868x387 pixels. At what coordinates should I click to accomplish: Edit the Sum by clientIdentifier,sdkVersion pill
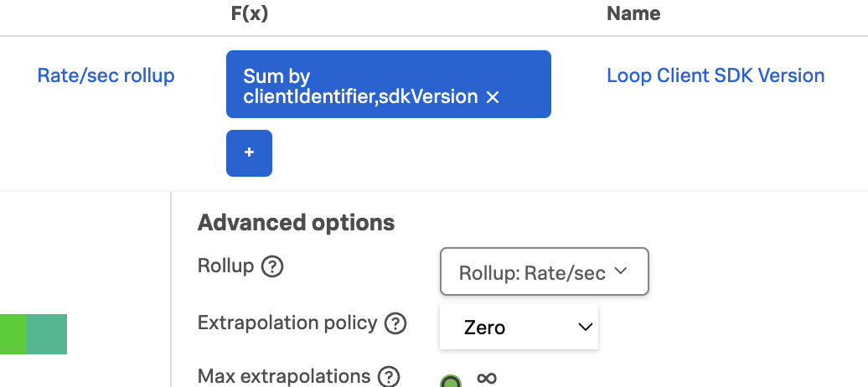(360, 85)
